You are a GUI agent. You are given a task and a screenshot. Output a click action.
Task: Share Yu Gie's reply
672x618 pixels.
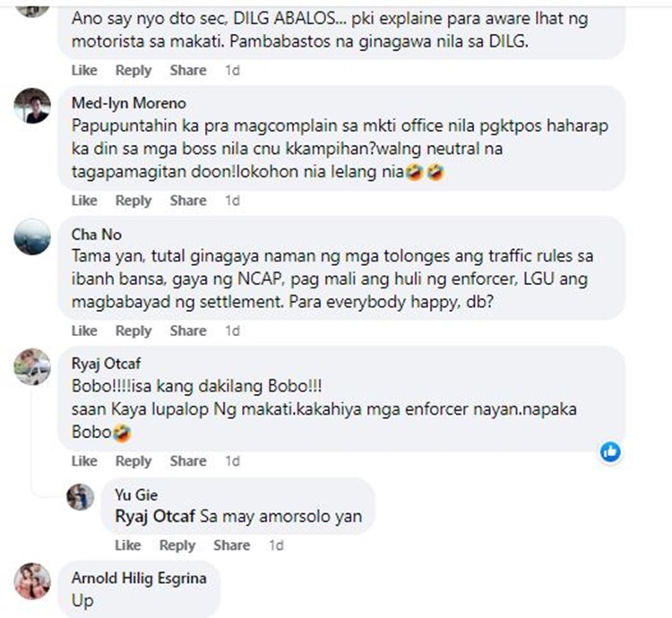232,545
